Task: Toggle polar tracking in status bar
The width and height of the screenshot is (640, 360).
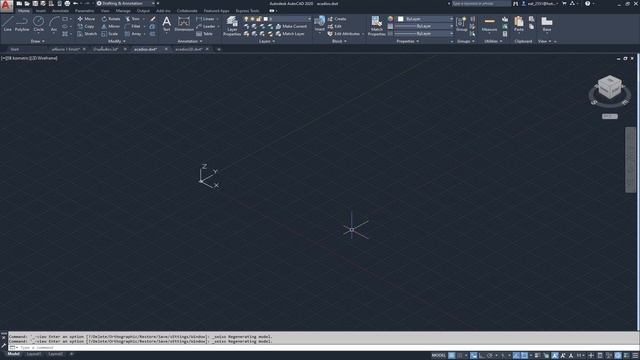Action: click(490, 356)
